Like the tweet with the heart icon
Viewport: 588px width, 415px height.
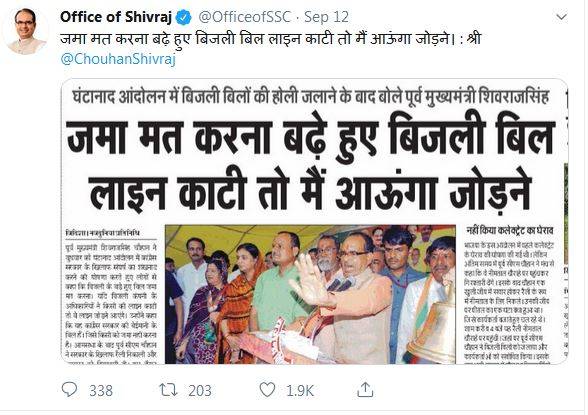pyautogui.click(x=267, y=390)
